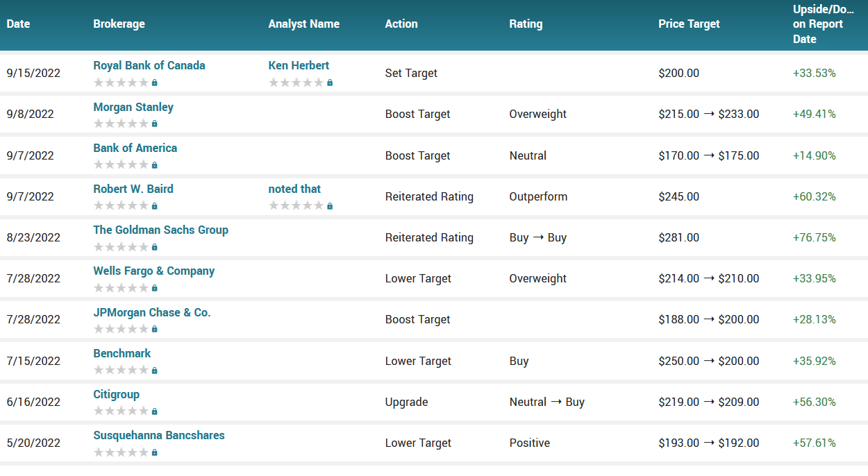Sort by the Analyst Name column header
The height and width of the screenshot is (476, 868).
pos(304,24)
